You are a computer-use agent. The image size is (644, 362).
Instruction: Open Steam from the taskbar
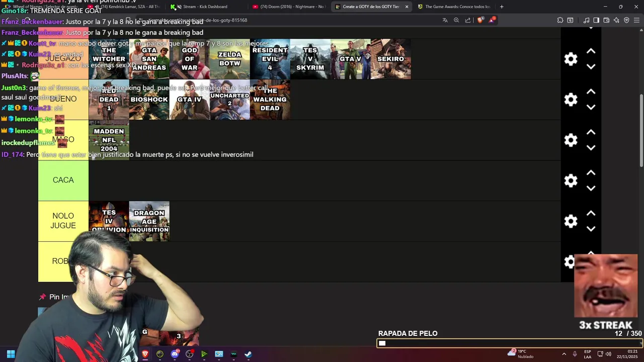249,354
